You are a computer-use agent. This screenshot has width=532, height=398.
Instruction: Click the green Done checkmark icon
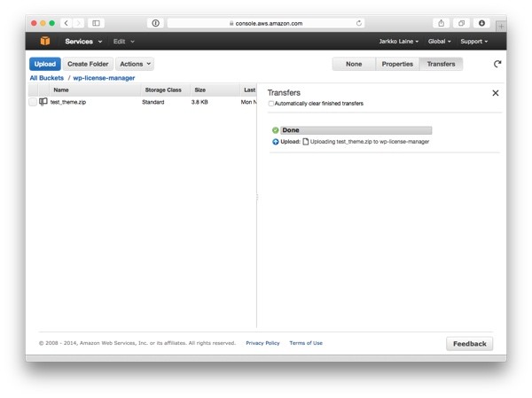click(x=275, y=130)
